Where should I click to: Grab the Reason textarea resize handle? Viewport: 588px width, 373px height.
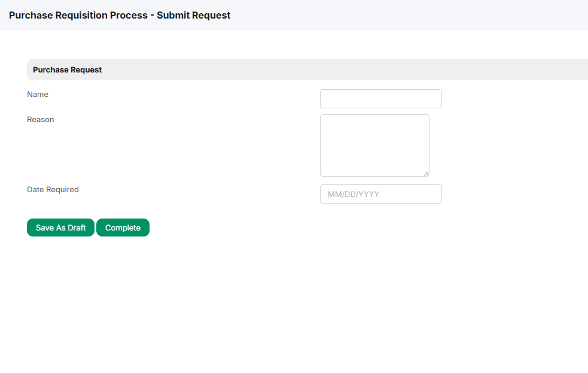pos(426,173)
